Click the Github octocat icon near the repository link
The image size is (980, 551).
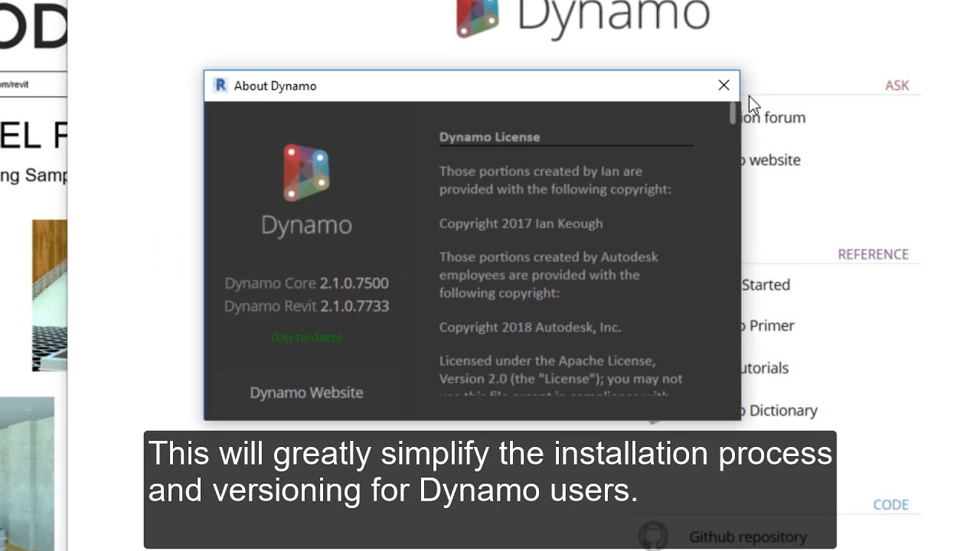653,536
